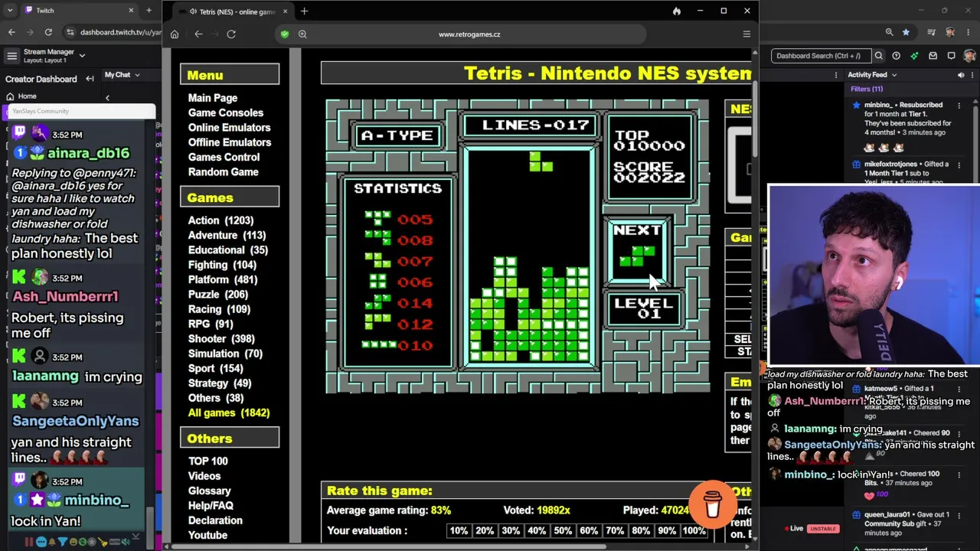Reload the retrogames.cz Tetris page
The width and height of the screenshot is (980, 551).
(231, 34)
